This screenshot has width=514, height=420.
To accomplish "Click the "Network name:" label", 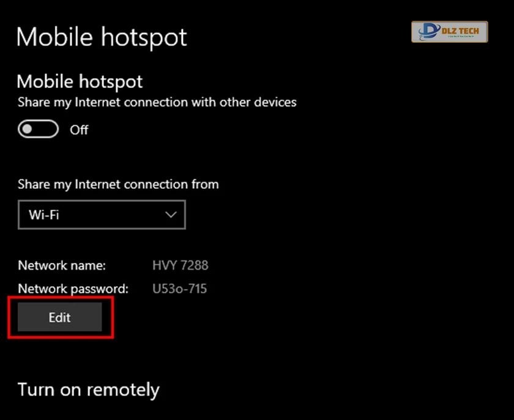I will [x=62, y=265].
